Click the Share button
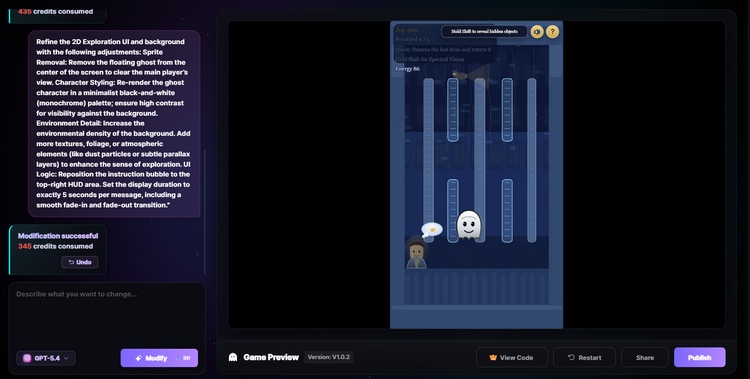The image size is (750, 379). click(645, 357)
